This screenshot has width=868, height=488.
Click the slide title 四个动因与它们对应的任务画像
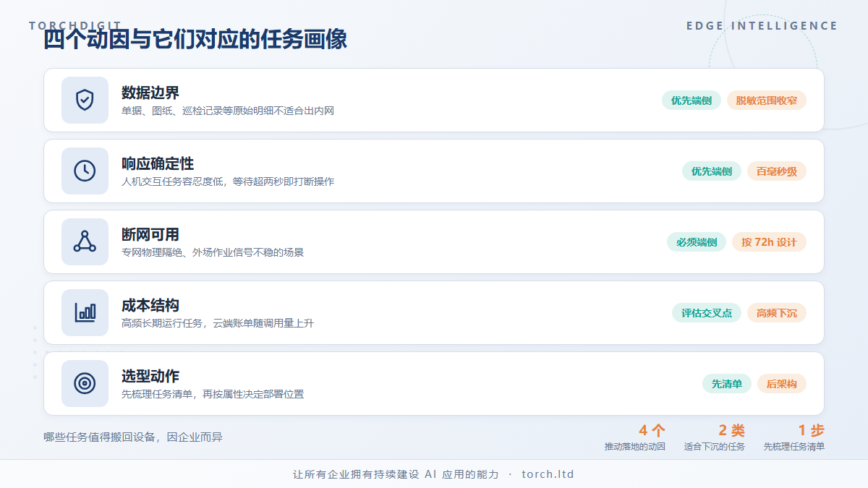point(195,40)
